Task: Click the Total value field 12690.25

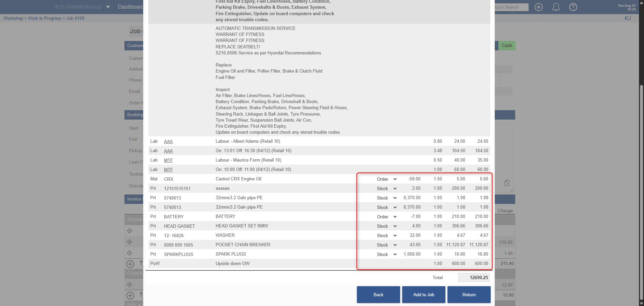Action: pyautogui.click(x=474, y=277)
